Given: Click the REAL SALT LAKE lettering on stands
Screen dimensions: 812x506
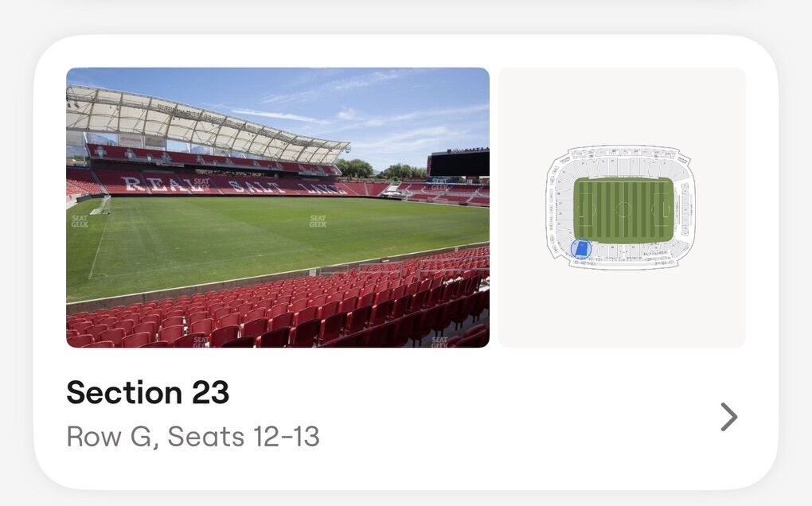Looking at the screenshot, I should click(x=231, y=185).
